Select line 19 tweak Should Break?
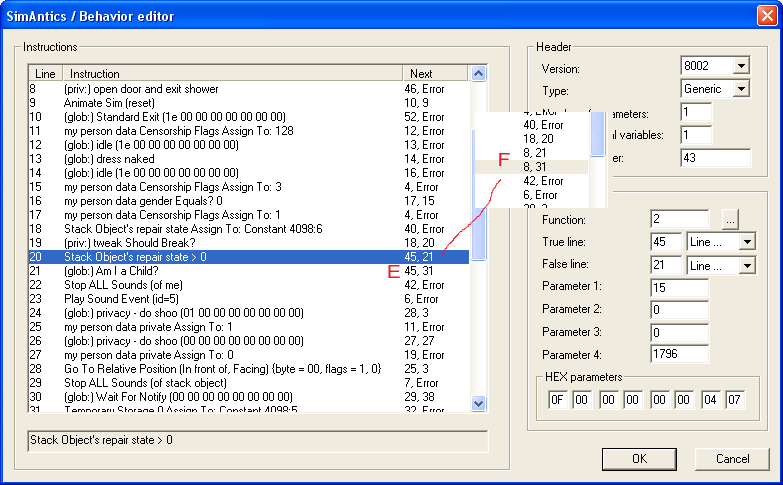Viewport: 783px width, 485px height. 249,243
